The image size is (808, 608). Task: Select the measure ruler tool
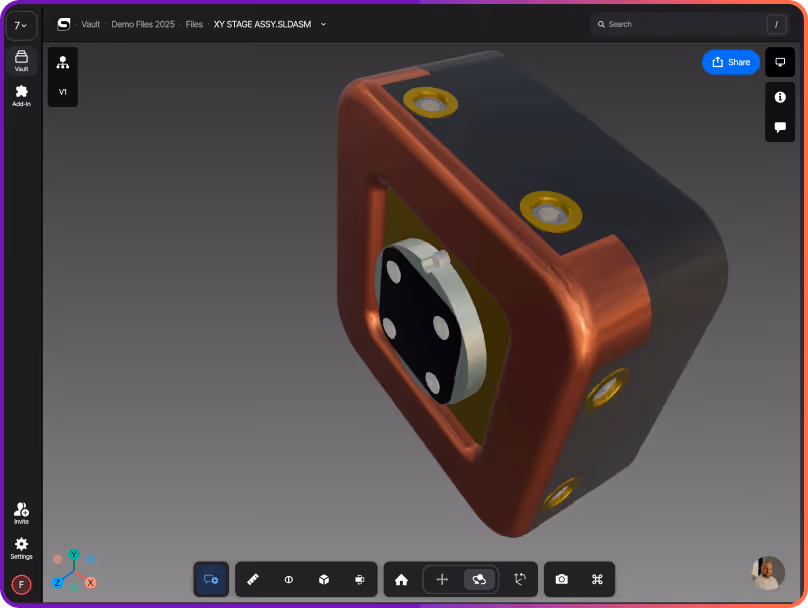coord(253,580)
